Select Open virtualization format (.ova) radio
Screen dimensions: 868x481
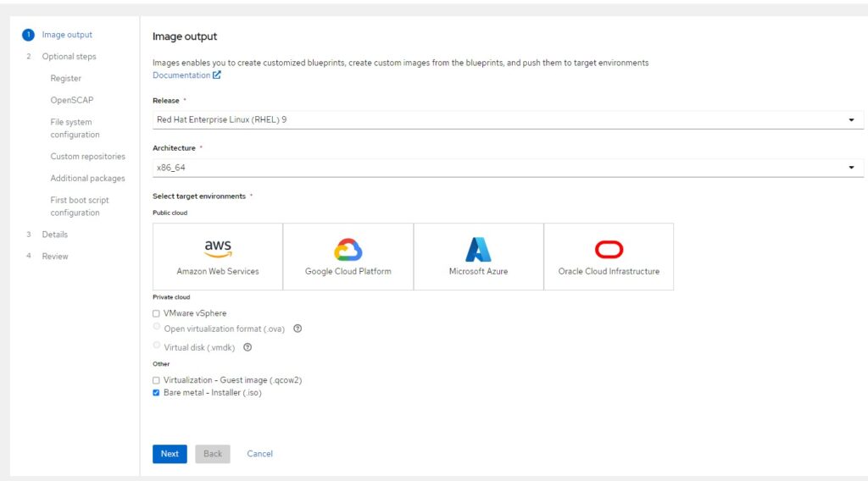pos(157,327)
